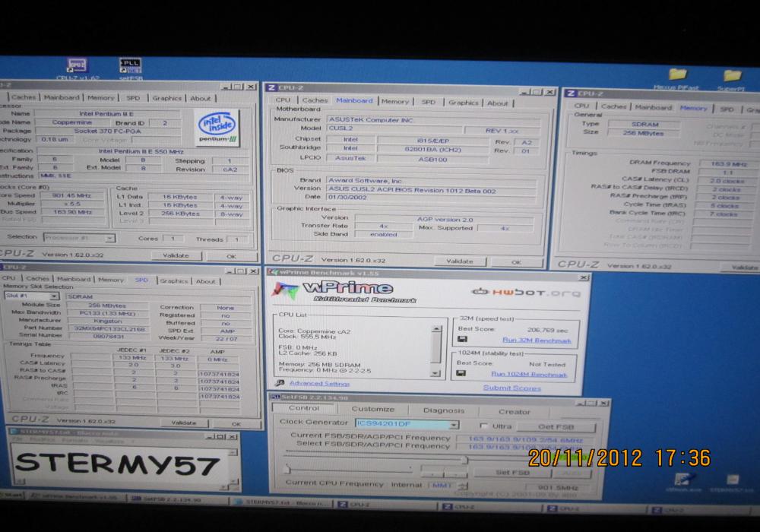Click Validate in the top-left CPU-Z CPU window
Image resolution: width=760 pixels, height=532 pixels.
click(176, 255)
